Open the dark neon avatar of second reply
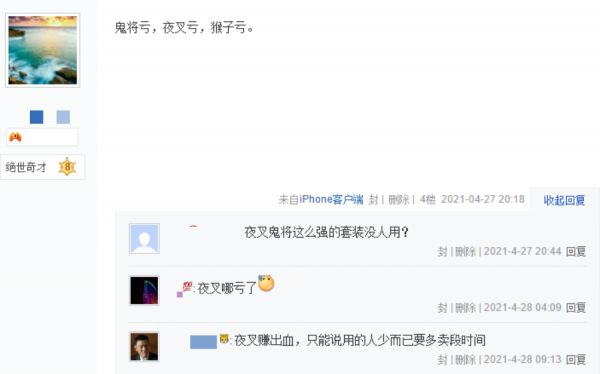Screen dimensions: 600x374 [144, 290]
